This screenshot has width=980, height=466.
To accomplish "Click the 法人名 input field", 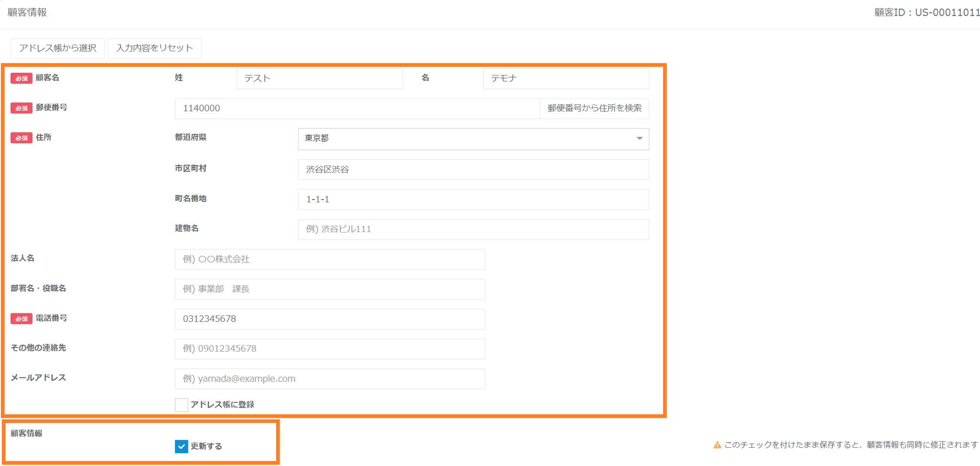I will coord(330,259).
